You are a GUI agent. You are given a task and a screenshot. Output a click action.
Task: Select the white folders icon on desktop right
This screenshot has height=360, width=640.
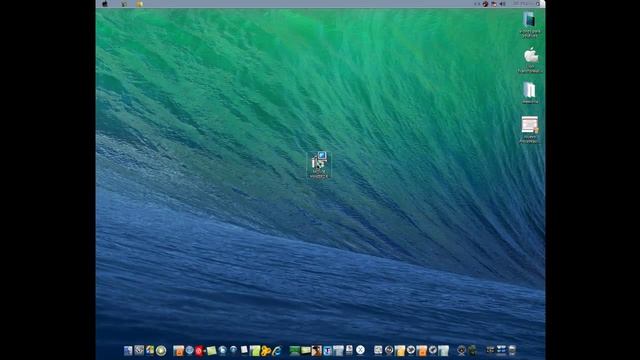point(530,93)
